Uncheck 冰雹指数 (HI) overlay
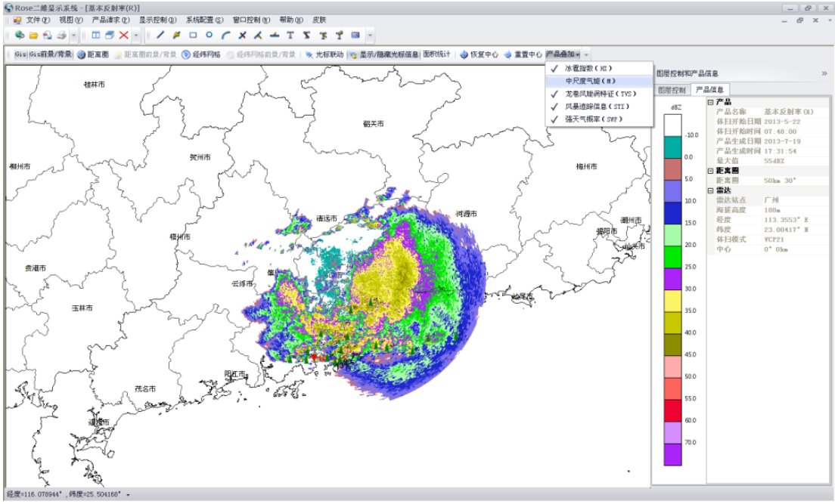 [x=599, y=68]
